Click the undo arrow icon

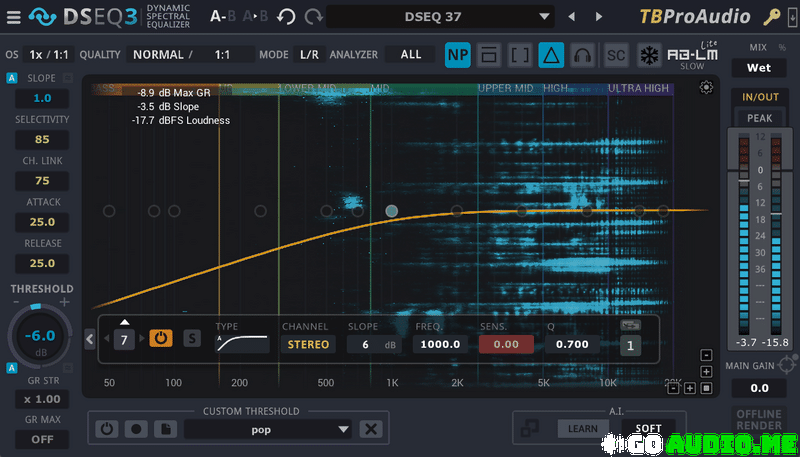[x=286, y=17]
